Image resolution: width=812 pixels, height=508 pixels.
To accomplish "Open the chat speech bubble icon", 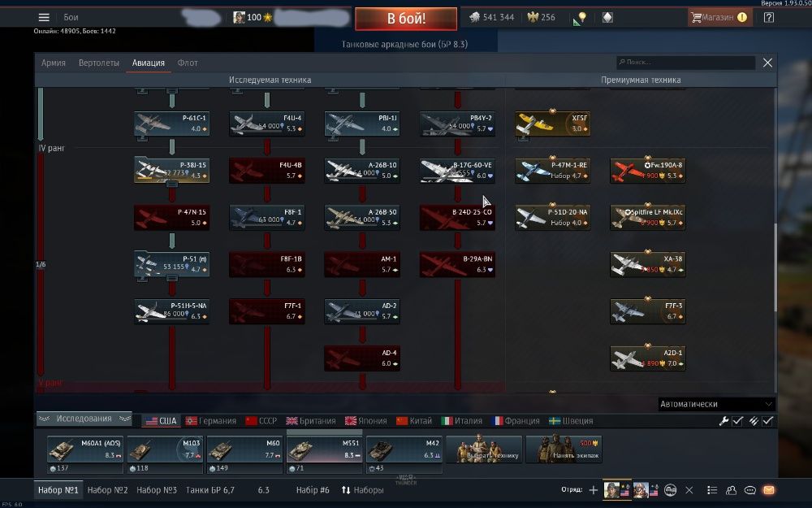I will tap(749, 490).
